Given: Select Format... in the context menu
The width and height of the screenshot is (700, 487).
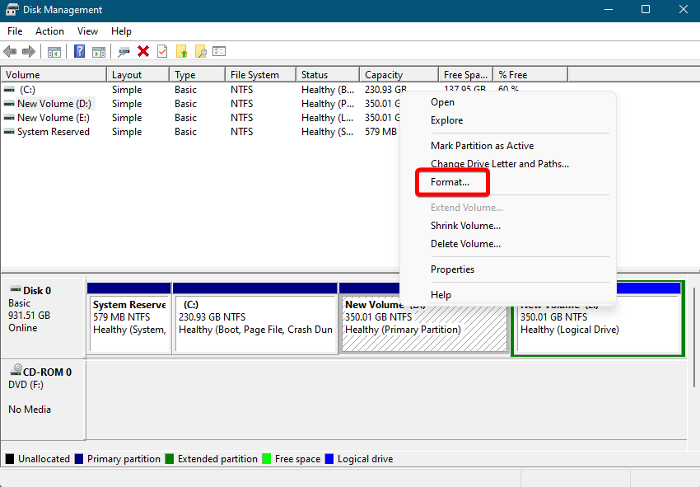Looking at the screenshot, I should pos(450,182).
